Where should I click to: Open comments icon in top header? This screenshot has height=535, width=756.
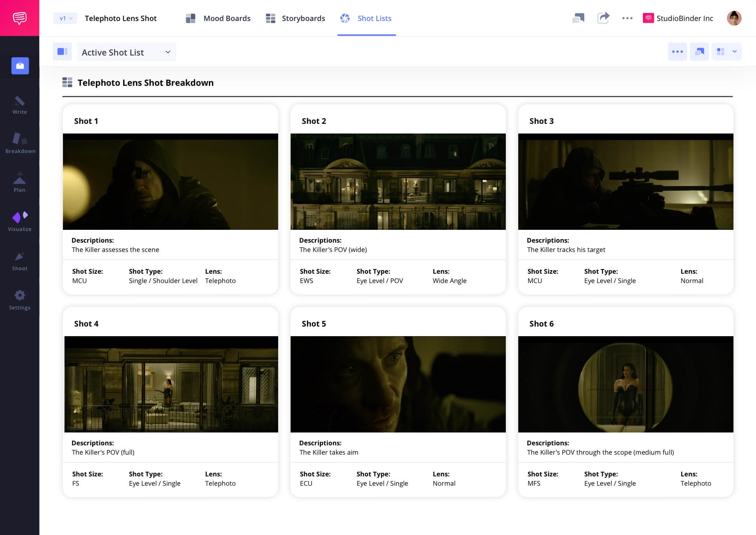pyautogui.click(x=578, y=18)
